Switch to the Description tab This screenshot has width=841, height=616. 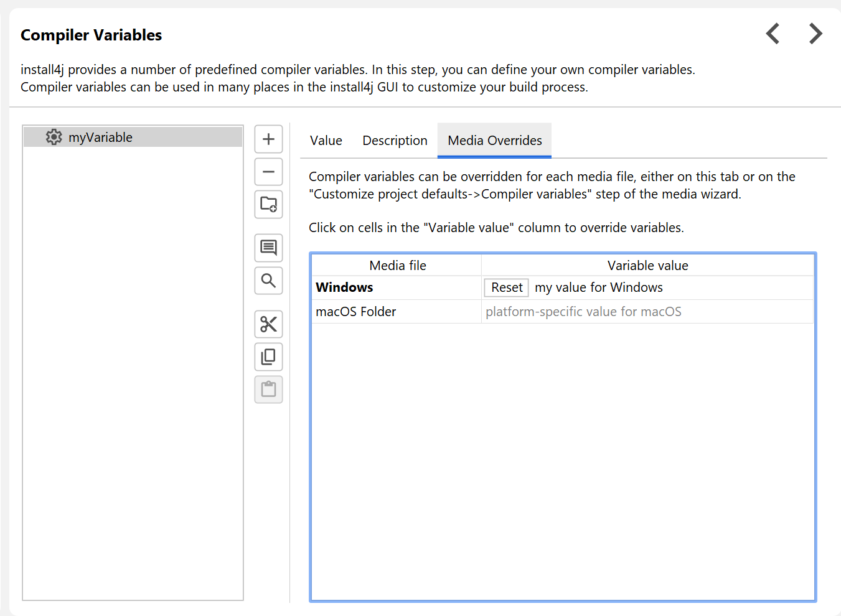[395, 141]
